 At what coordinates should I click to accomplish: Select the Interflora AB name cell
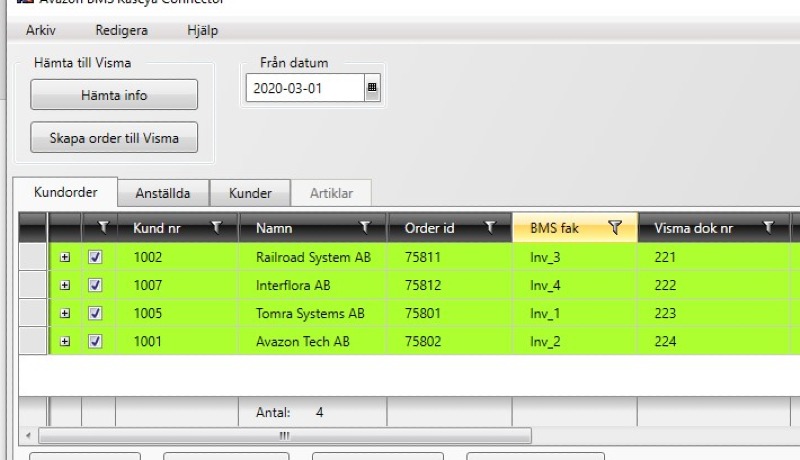pyautogui.click(x=313, y=285)
